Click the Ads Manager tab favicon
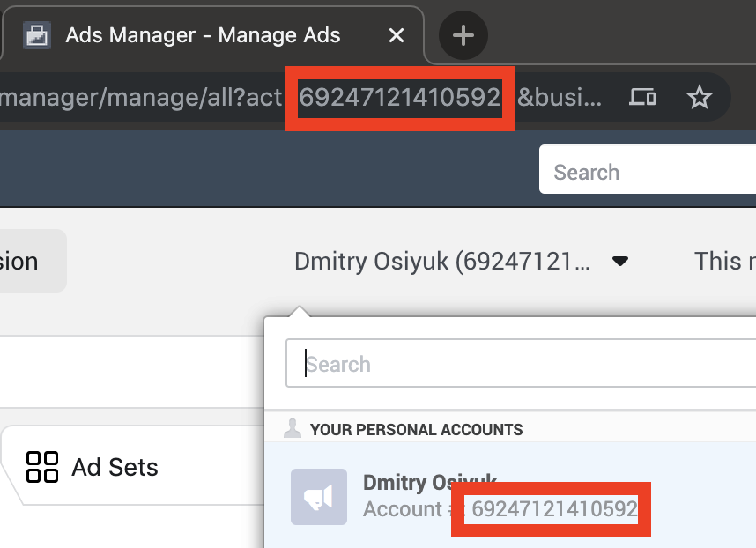756x548 pixels. pyautogui.click(x=37, y=35)
